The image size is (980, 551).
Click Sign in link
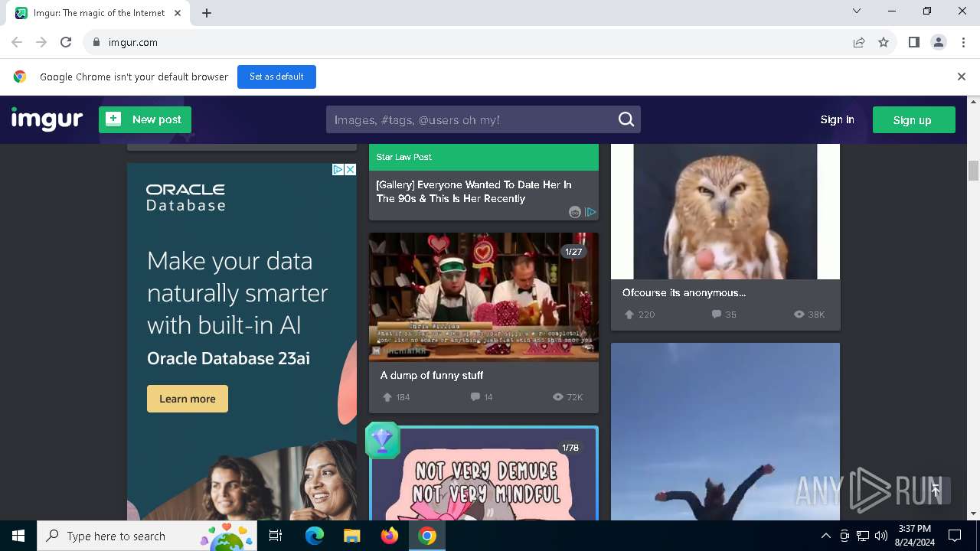[837, 119]
